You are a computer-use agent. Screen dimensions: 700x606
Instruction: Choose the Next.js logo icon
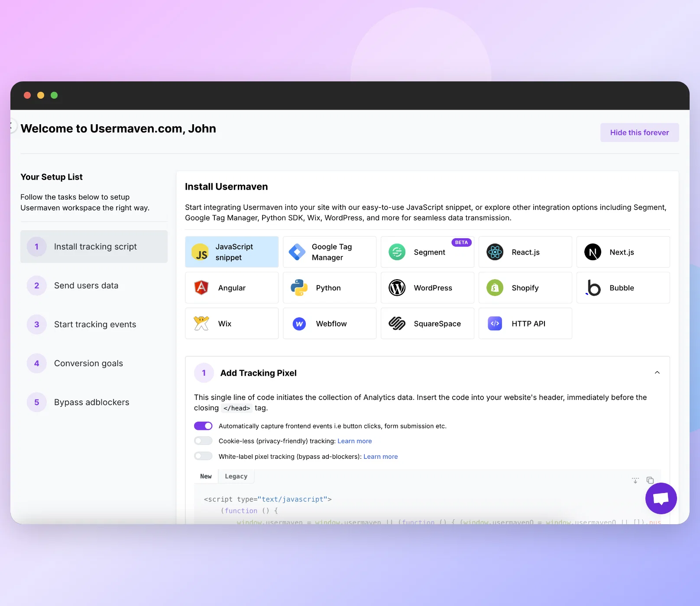(593, 252)
